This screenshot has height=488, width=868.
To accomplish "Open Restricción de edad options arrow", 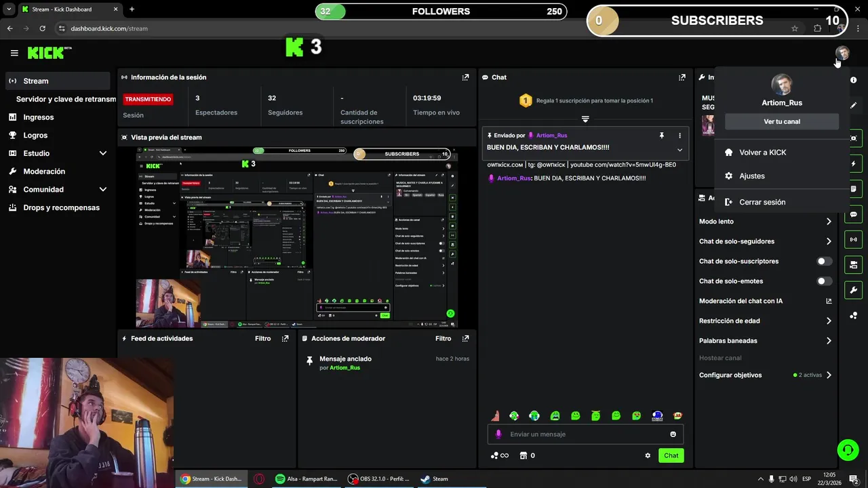I will [829, 321].
